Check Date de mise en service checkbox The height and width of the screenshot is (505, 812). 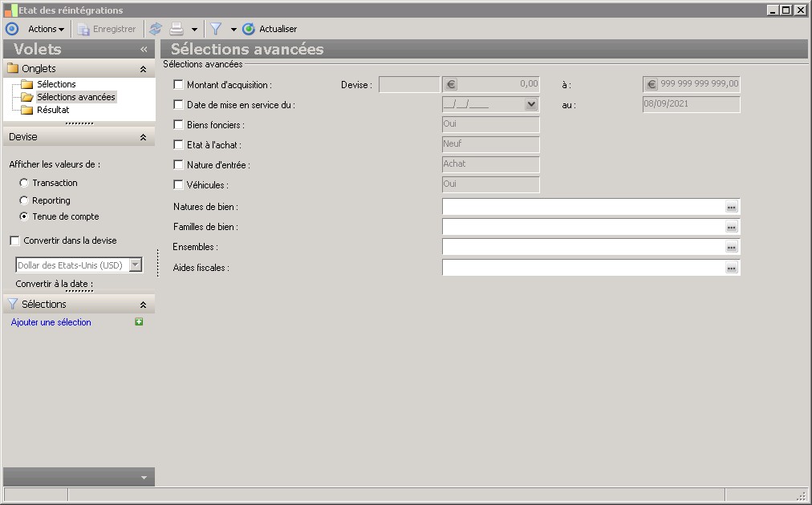click(178, 104)
